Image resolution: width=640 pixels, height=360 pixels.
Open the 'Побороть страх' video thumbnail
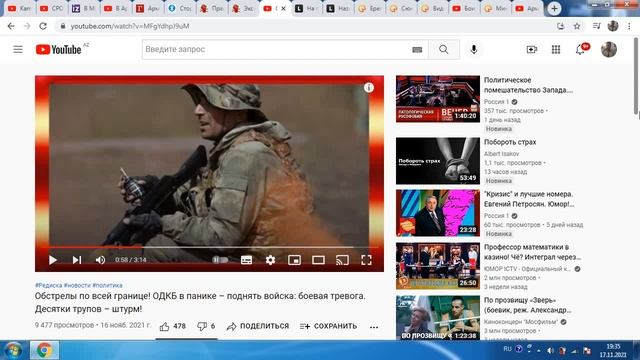pyautogui.click(x=438, y=161)
